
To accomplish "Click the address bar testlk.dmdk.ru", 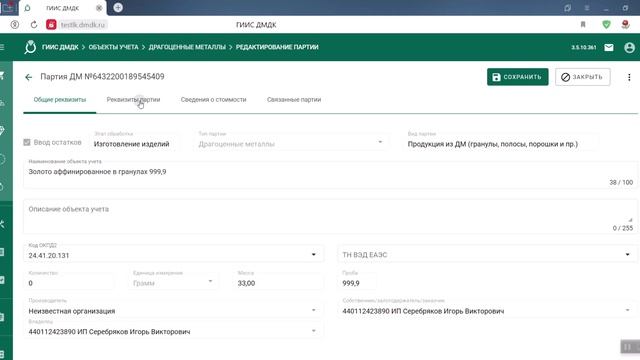I will (x=83, y=25).
